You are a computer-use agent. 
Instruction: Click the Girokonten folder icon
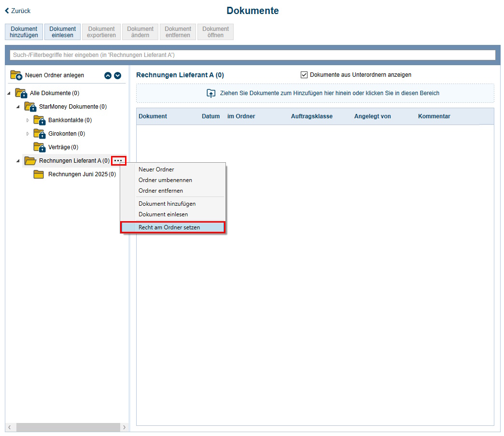point(39,134)
